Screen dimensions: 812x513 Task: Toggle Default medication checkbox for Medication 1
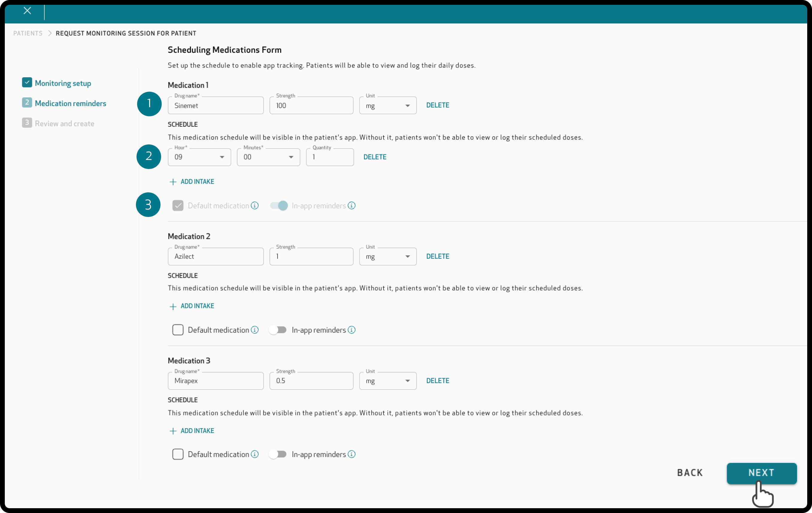(x=178, y=206)
